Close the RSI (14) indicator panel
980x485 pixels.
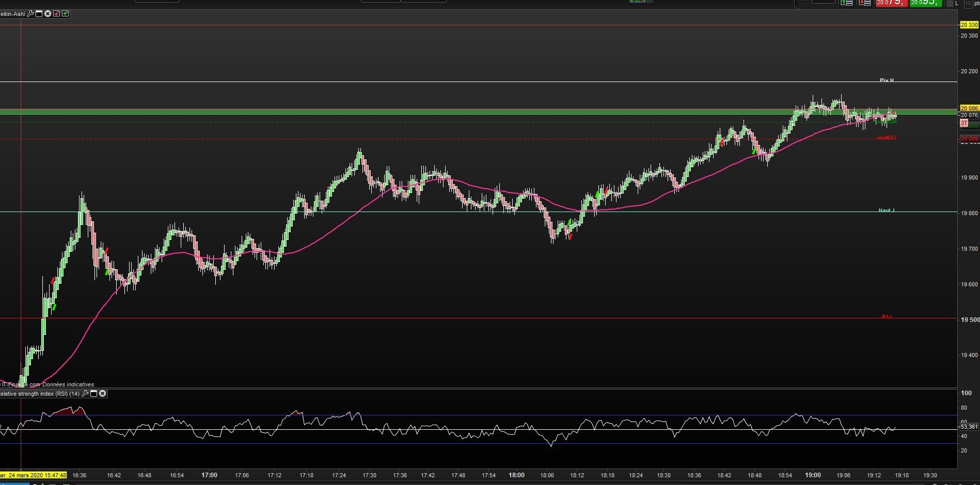point(102,394)
